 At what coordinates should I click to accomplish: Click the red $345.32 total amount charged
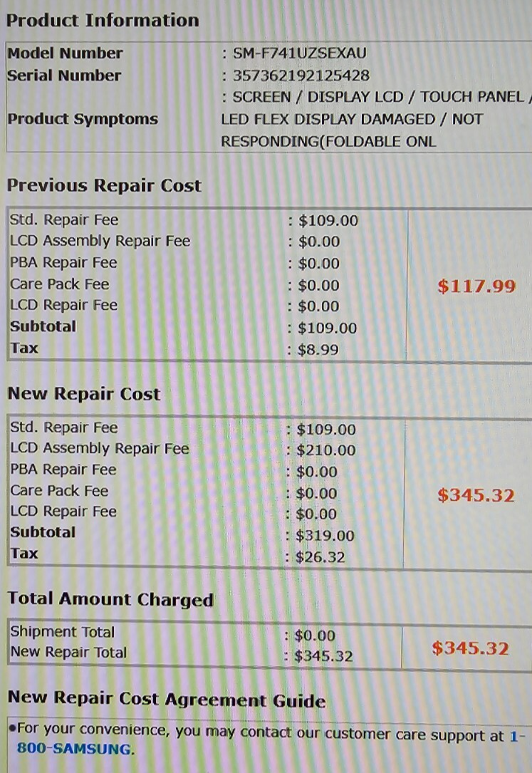pos(471,648)
